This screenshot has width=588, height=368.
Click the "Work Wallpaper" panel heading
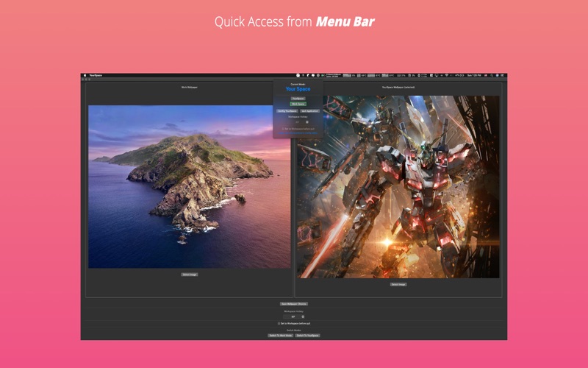190,87
